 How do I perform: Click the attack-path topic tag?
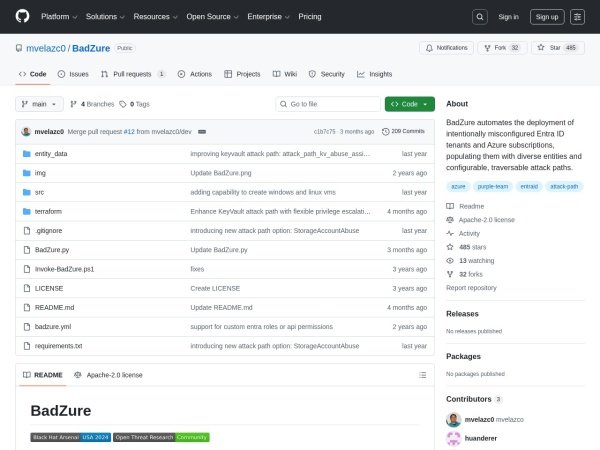(x=564, y=187)
